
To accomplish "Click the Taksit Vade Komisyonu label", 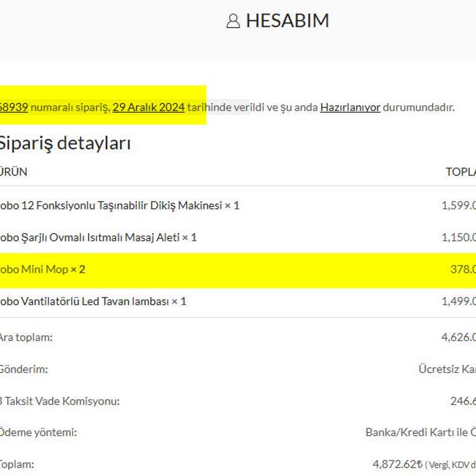I will [59, 402].
